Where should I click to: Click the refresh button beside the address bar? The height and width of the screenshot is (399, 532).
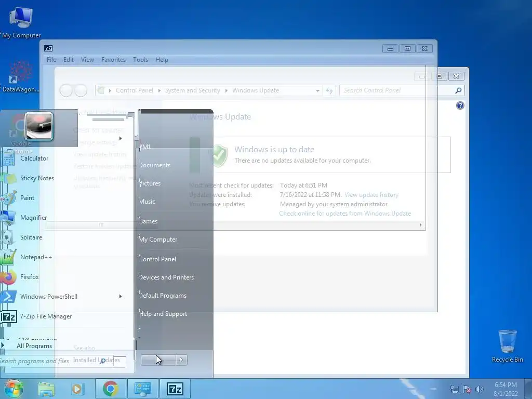(329, 90)
